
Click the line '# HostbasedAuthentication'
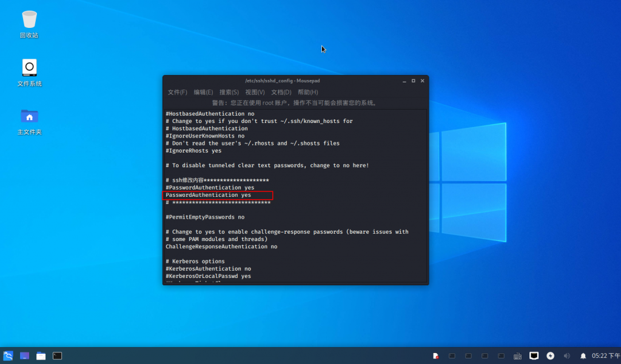click(207, 128)
